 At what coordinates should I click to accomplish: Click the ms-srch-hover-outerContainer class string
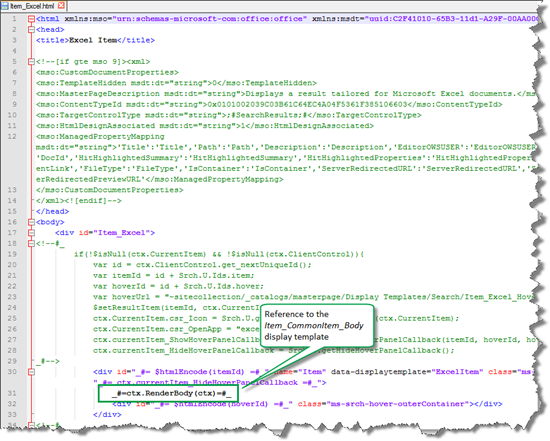[398, 404]
